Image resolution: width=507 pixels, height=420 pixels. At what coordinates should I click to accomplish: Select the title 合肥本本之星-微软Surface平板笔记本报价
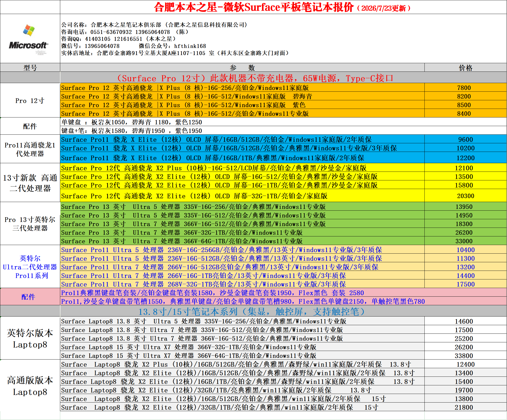pyautogui.click(x=254, y=7)
